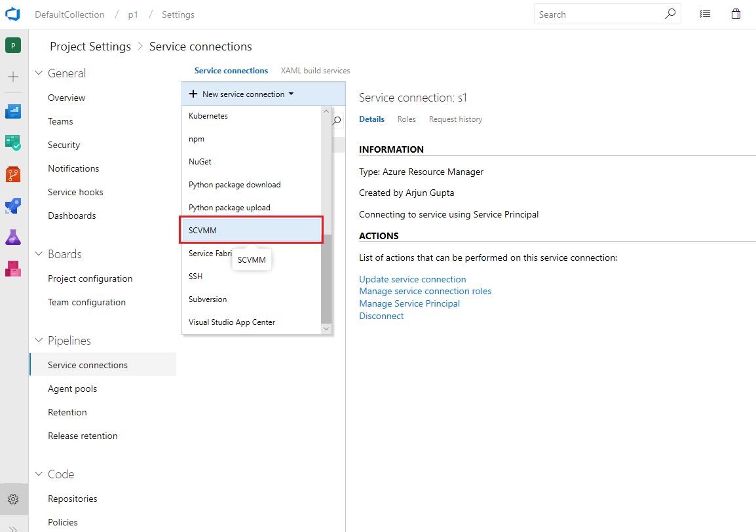Screen dimensions: 756x532
Task: Open the work items list icon
Action: pyautogui.click(x=705, y=14)
